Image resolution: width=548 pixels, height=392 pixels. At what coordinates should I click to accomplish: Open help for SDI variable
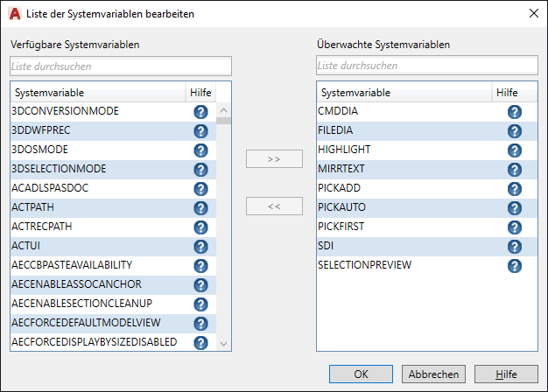coord(515,247)
